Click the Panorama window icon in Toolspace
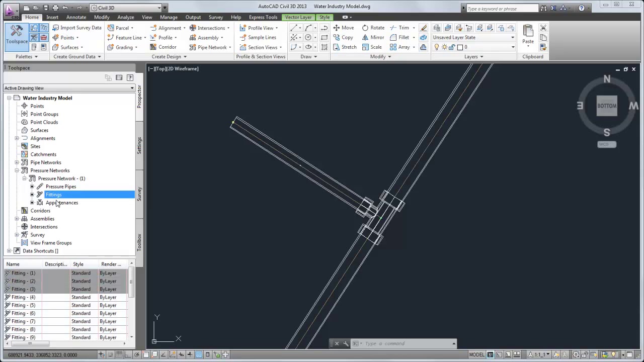This screenshot has width=644, height=362. [119, 77]
